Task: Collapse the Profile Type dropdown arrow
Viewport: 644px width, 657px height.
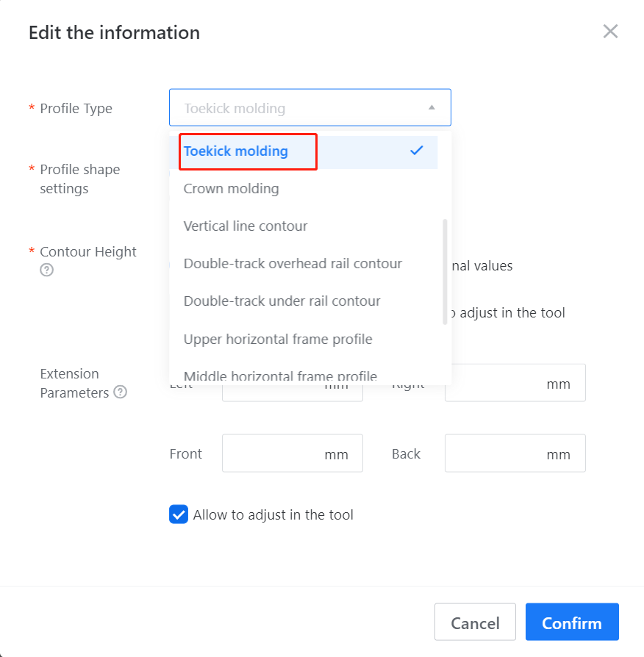Action: [432, 108]
